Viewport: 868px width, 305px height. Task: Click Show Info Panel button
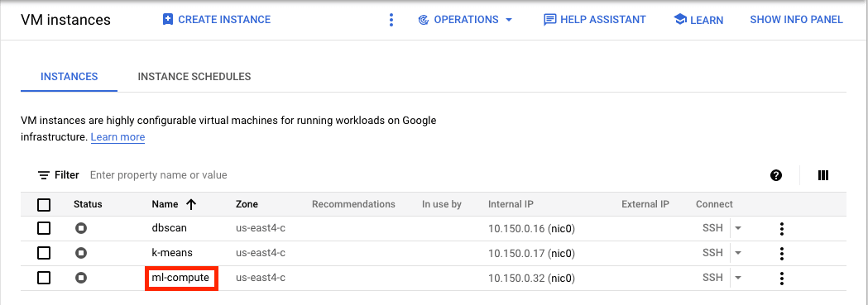point(796,20)
